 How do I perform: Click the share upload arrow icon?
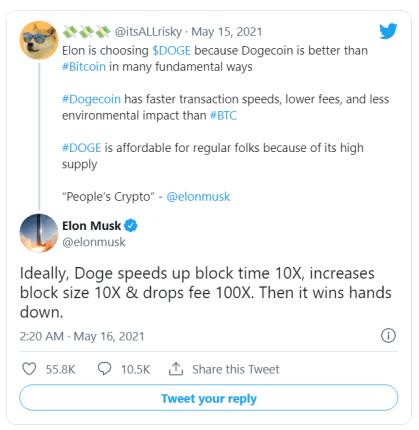click(176, 369)
